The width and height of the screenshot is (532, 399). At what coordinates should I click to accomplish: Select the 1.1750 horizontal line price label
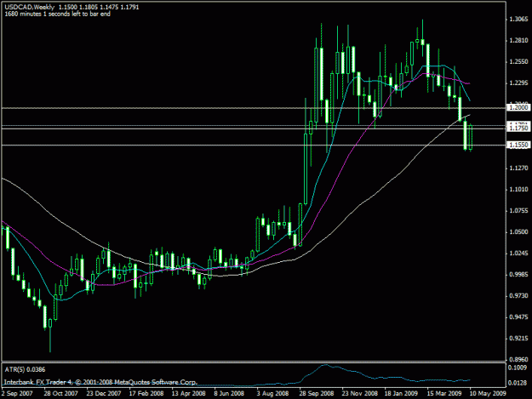tap(518, 128)
